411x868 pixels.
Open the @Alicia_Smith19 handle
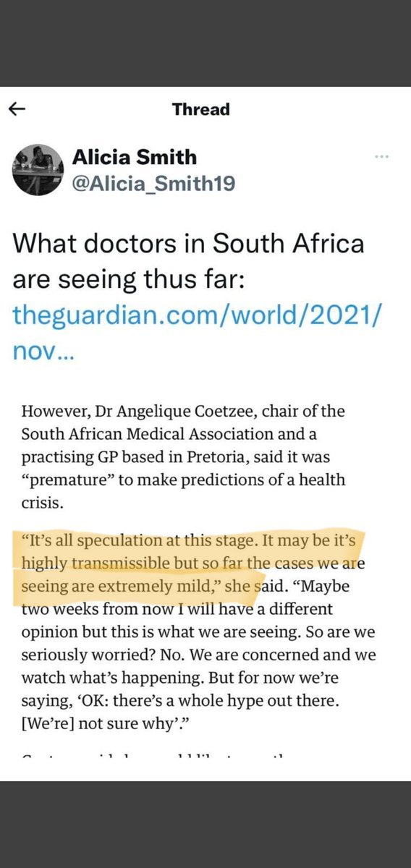(153, 184)
